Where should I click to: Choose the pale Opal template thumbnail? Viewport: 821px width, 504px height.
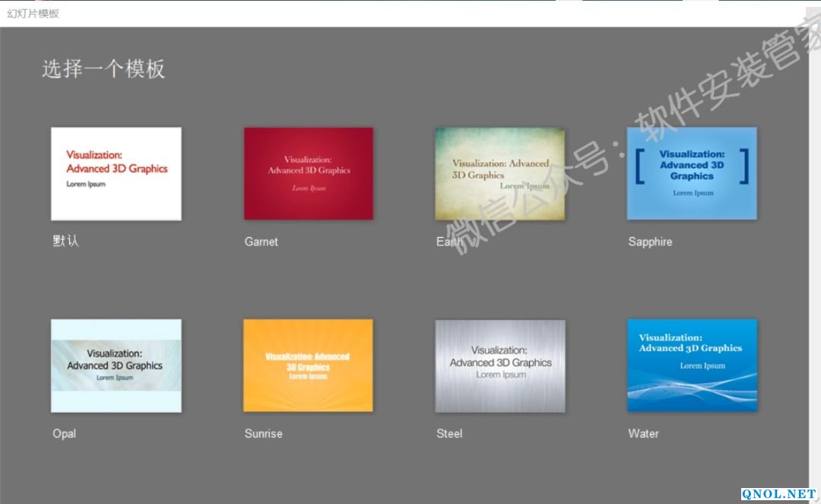pos(116,366)
